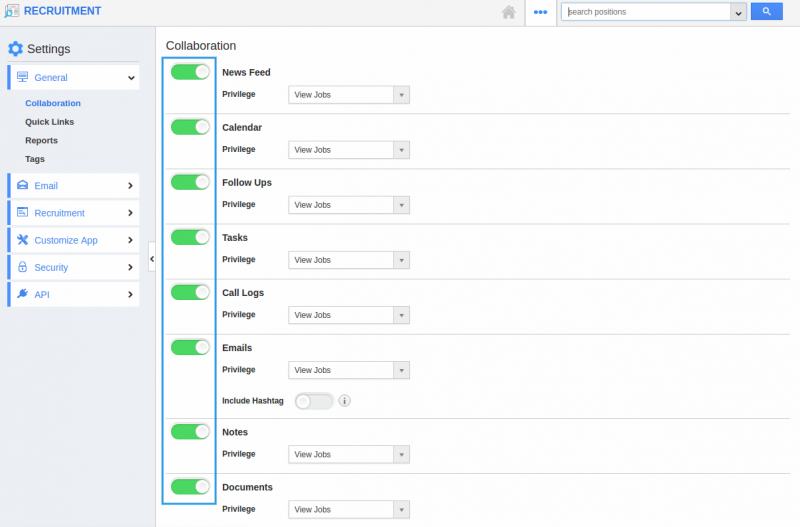
Task: Open the Calendar privilege dropdown
Action: tap(349, 150)
